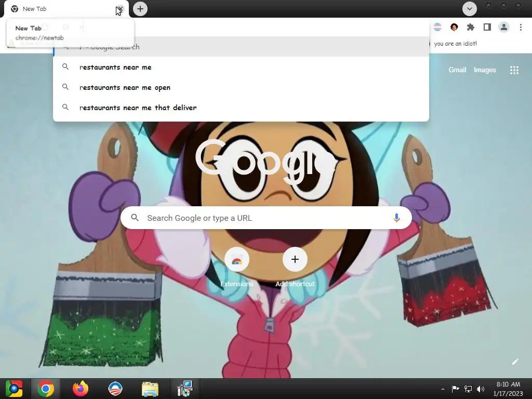
Task: Open the Extensions shortcut tile
Action: (237, 268)
